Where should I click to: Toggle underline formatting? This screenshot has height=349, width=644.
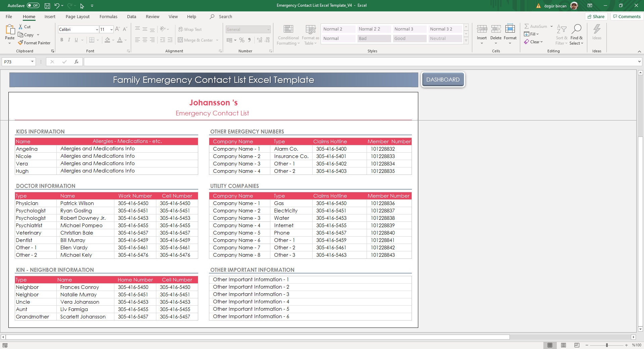click(76, 40)
